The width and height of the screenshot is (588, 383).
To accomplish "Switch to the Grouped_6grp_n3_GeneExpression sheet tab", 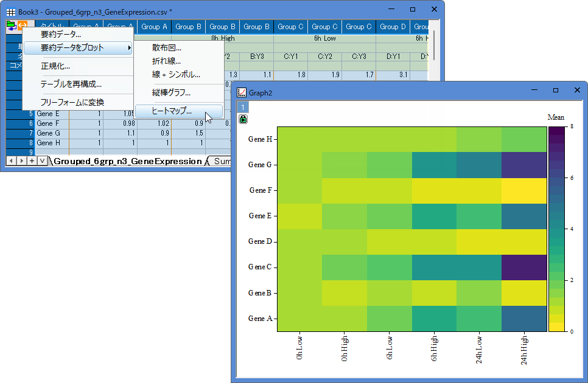I will coord(128,161).
